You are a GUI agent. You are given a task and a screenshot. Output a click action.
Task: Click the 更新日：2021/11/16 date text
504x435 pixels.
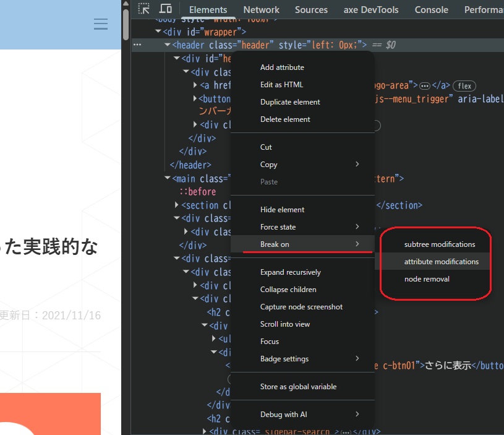[50, 316]
